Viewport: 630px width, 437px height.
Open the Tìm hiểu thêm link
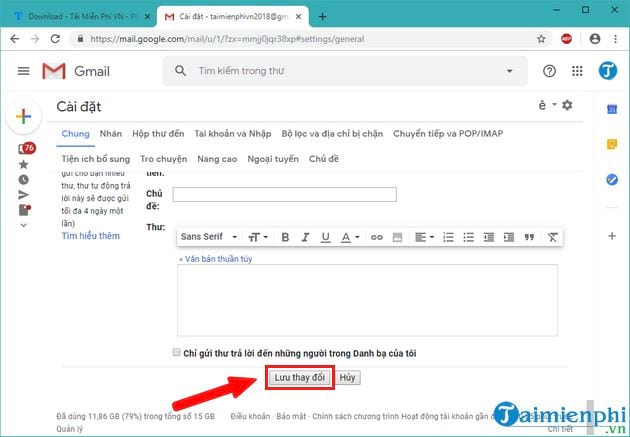click(90, 236)
